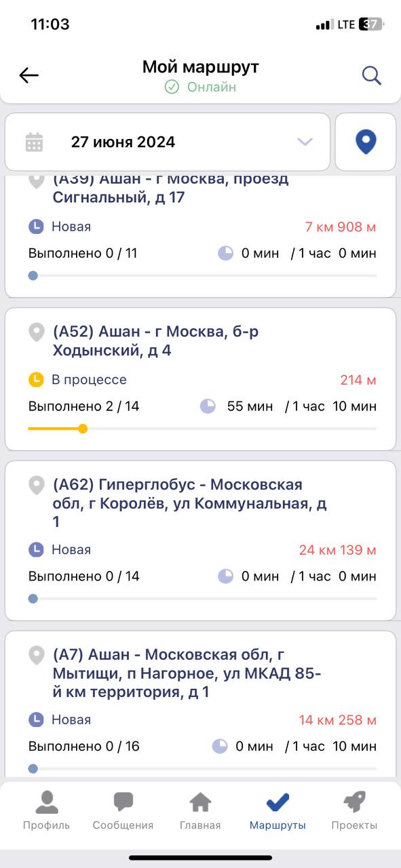Tap yellow clock status icon "В процессе"
This screenshot has height=868, width=401.
tap(36, 380)
